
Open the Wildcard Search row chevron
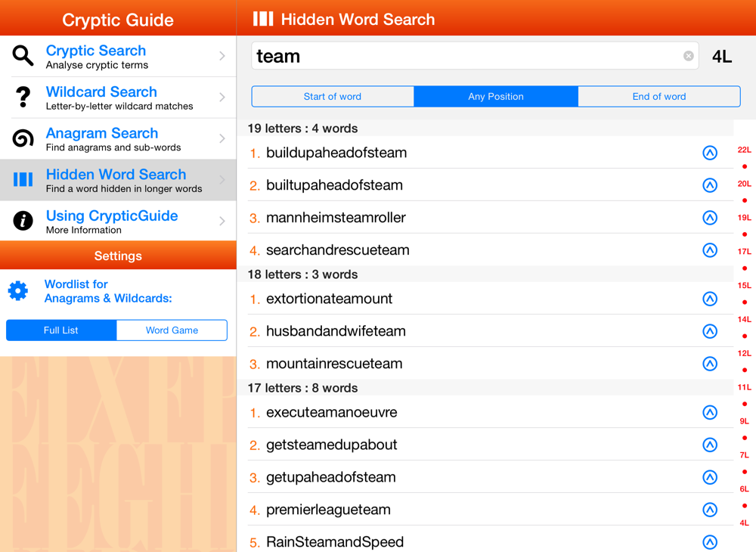[x=222, y=97]
